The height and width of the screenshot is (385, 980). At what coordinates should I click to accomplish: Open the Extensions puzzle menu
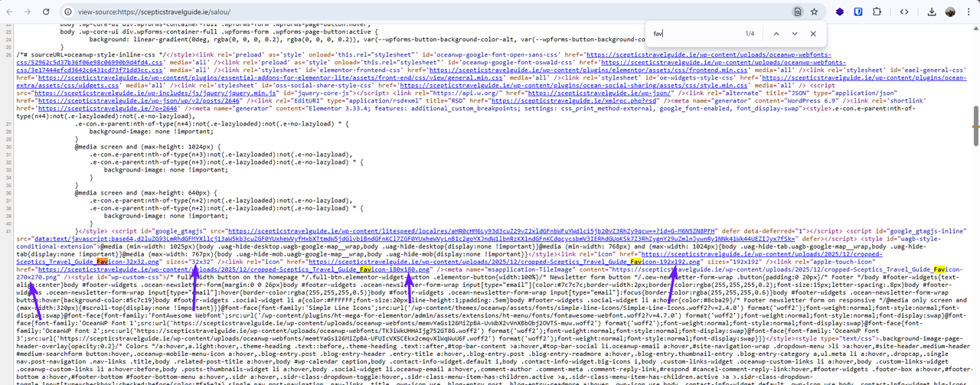coord(877,12)
